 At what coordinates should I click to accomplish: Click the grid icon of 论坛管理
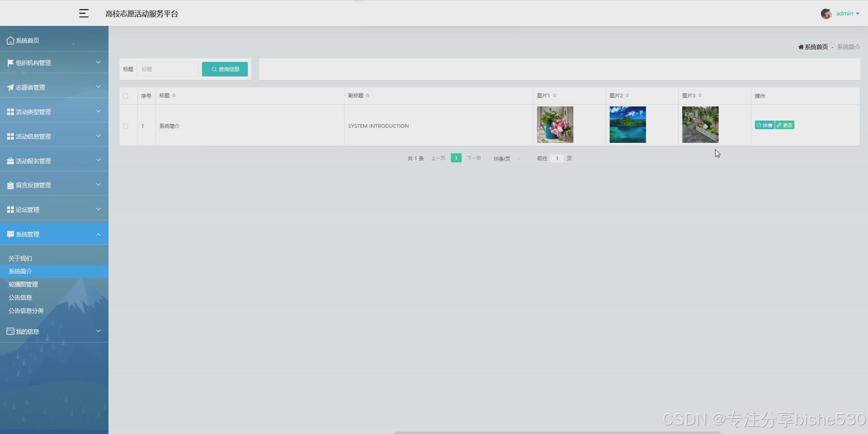10,210
